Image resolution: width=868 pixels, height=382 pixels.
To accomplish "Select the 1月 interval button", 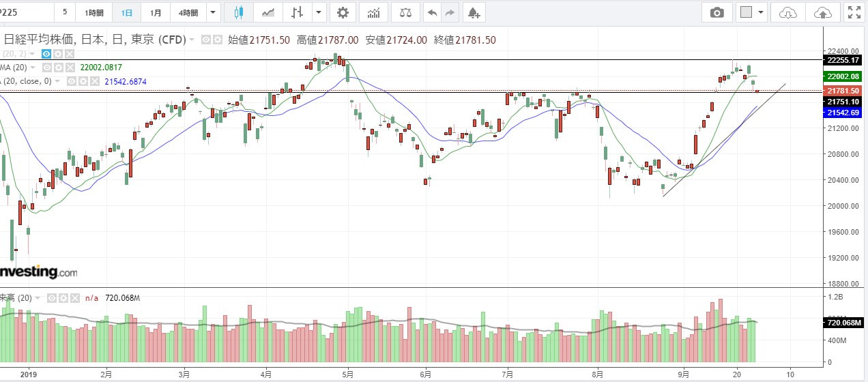I will [x=156, y=12].
